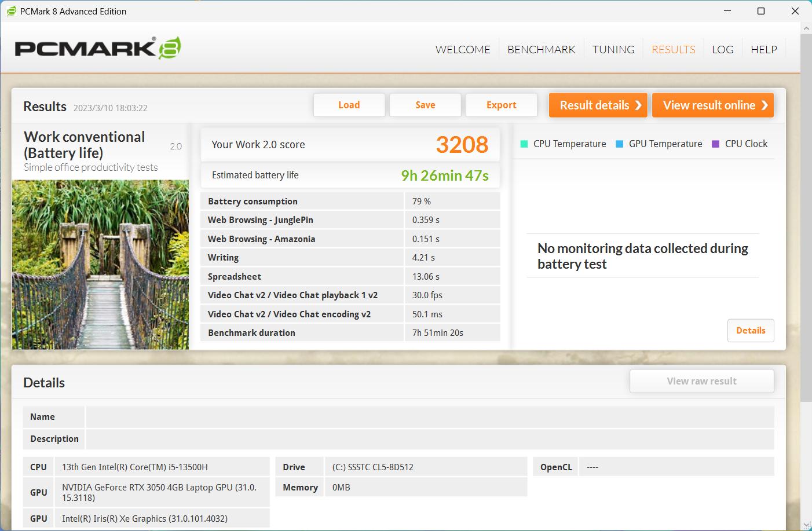Click the GPU Temperature legend swatch
The height and width of the screenshot is (531, 812).
[x=620, y=144]
